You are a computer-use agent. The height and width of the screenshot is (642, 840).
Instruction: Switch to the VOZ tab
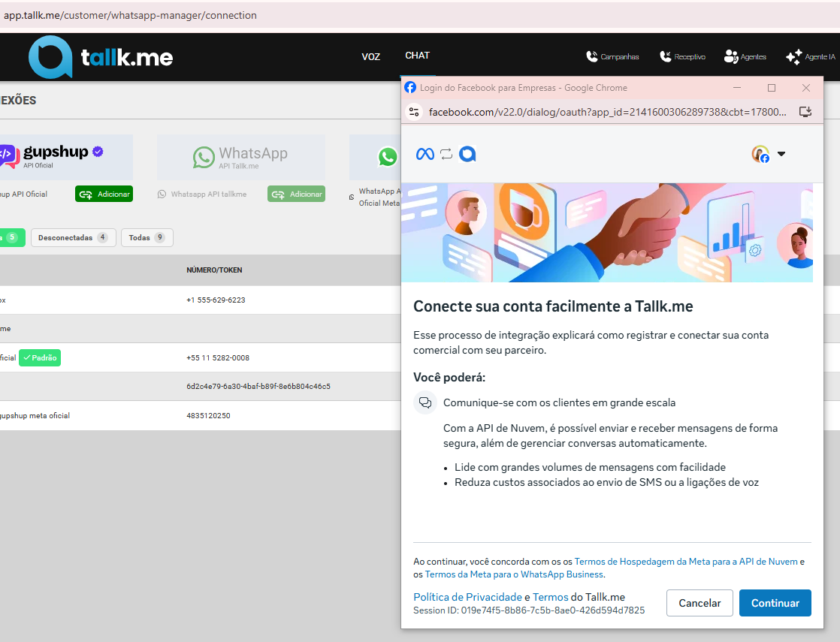pos(370,57)
